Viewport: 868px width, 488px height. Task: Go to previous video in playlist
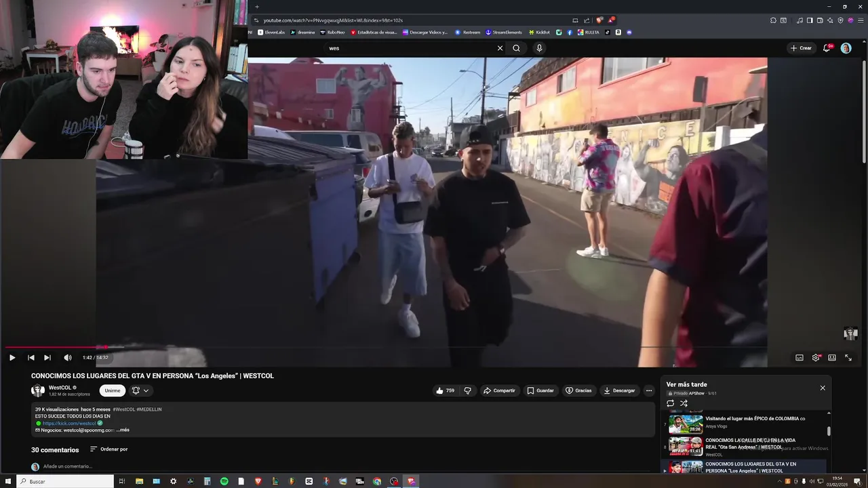coord(31,358)
